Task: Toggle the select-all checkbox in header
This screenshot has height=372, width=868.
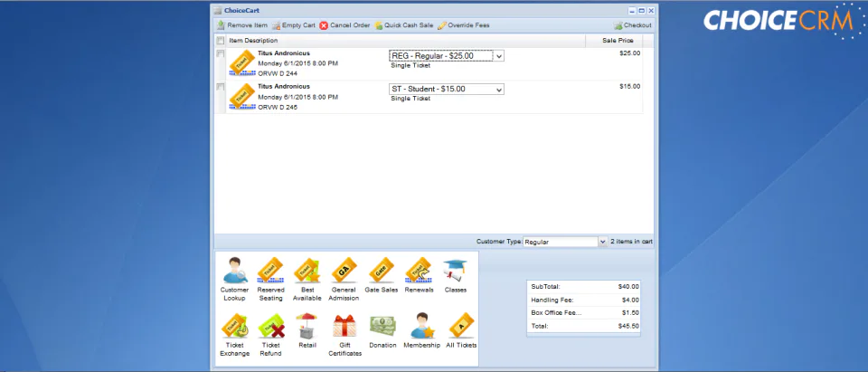Action: (221, 41)
